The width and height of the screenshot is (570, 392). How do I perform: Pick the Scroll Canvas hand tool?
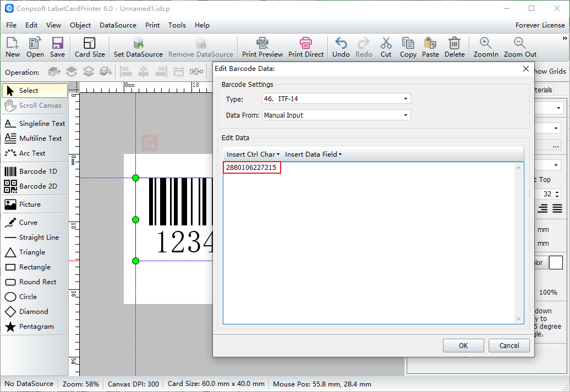[35, 106]
